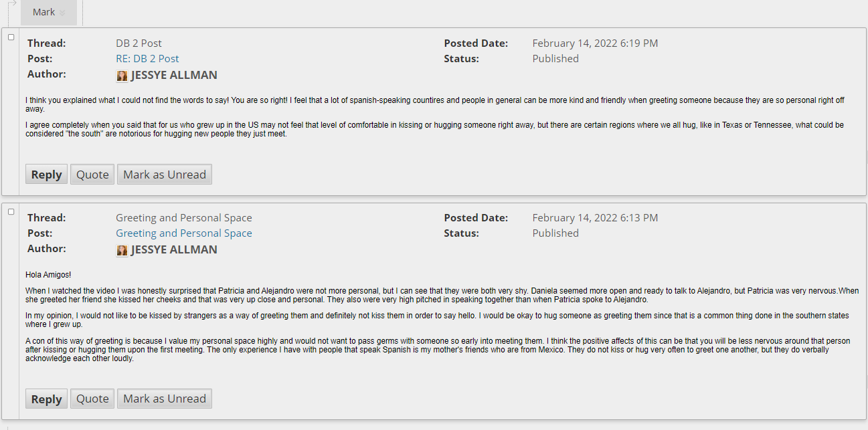Click the DB 2 Post thread title text
Image resolution: width=868 pixels, height=430 pixels.
(x=139, y=43)
